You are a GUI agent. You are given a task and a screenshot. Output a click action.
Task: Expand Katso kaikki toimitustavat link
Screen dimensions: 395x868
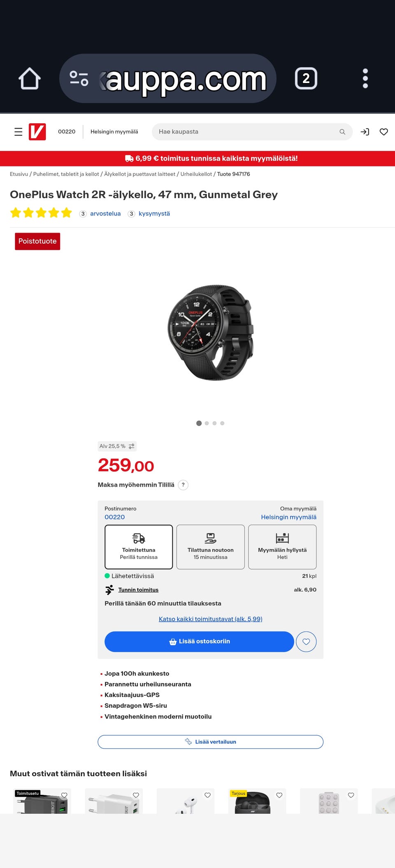(211, 619)
